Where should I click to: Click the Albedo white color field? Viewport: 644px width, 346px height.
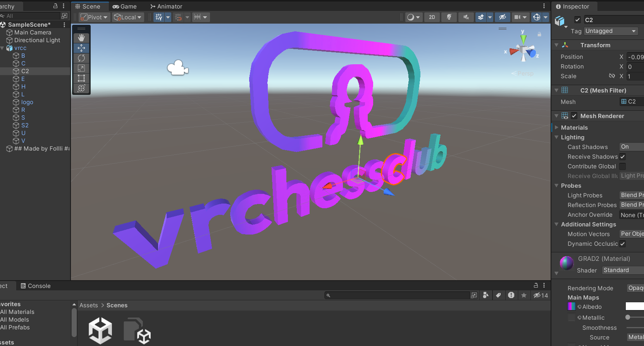point(635,307)
